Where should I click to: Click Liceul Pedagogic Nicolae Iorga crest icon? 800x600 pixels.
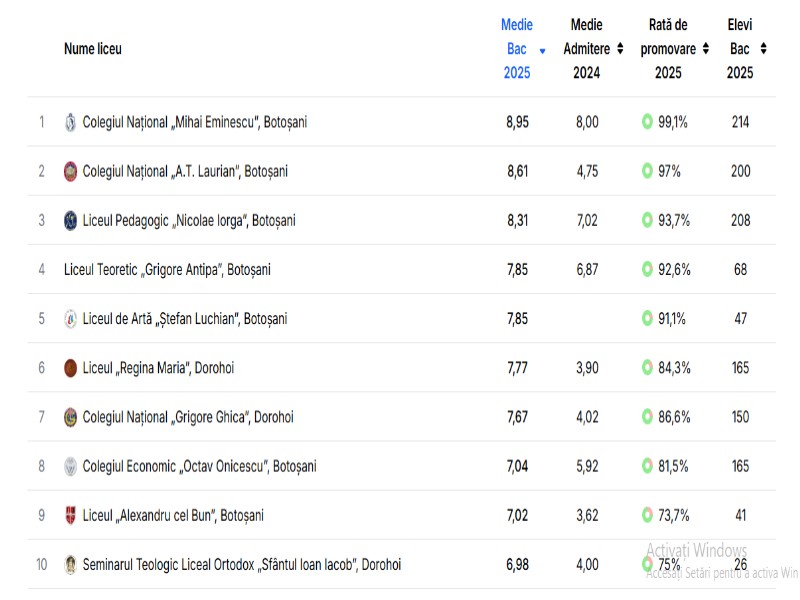[70, 220]
